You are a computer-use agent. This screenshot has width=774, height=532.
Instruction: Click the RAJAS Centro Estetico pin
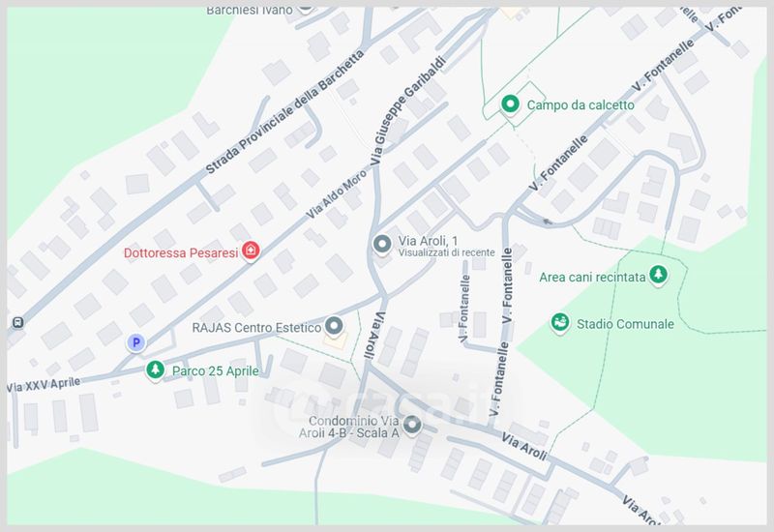pyautogui.click(x=334, y=326)
